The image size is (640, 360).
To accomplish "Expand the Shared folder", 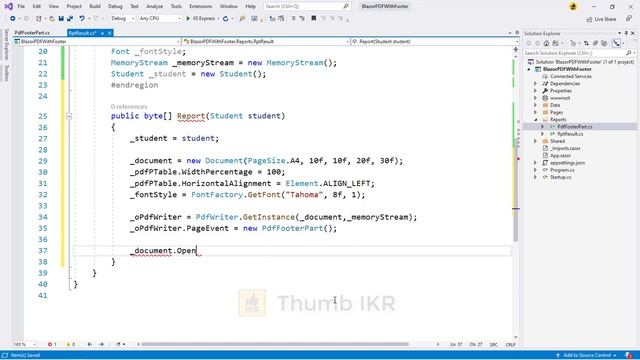I will click(x=536, y=141).
